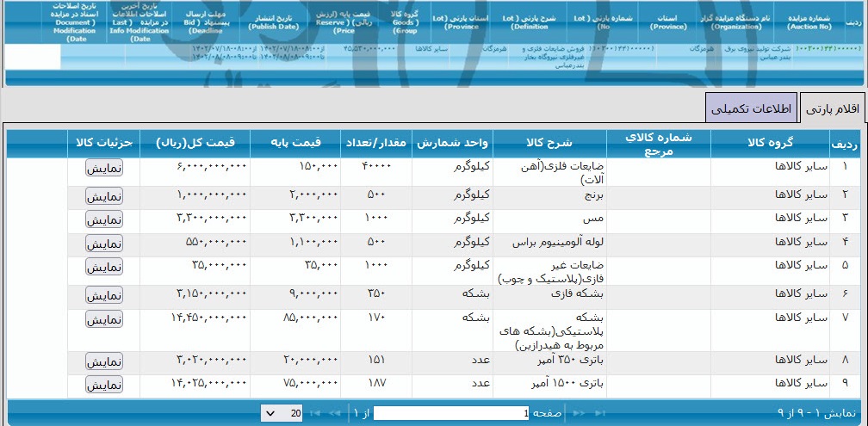The height and width of the screenshot is (426, 868).
Task: Click the Bid Deadline column header
Action: 203,22
